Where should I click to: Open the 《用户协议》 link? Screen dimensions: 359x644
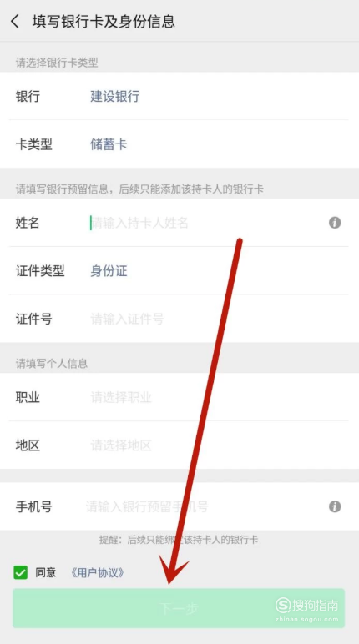(98, 572)
